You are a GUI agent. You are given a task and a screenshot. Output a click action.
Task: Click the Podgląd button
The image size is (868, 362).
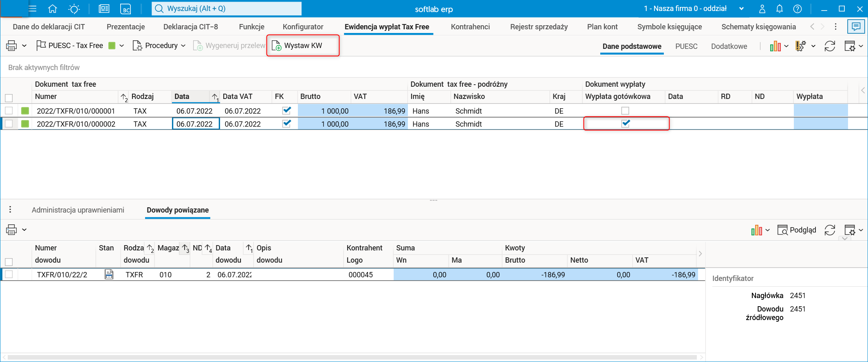797,230
